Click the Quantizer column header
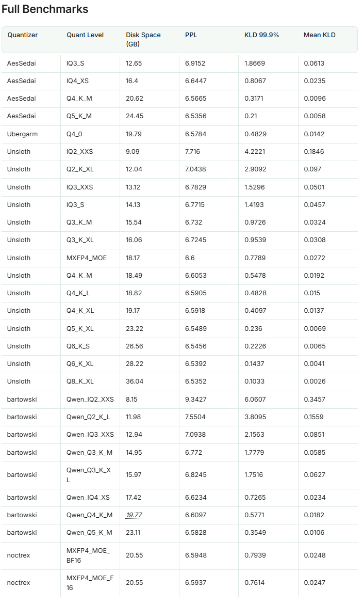The width and height of the screenshot is (364, 605). coord(23,35)
